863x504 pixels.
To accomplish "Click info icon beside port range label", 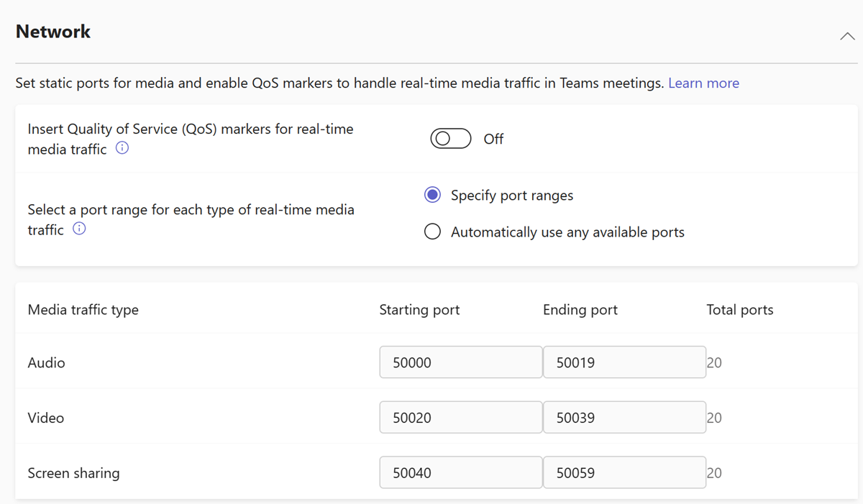I will (x=79, y=229).
